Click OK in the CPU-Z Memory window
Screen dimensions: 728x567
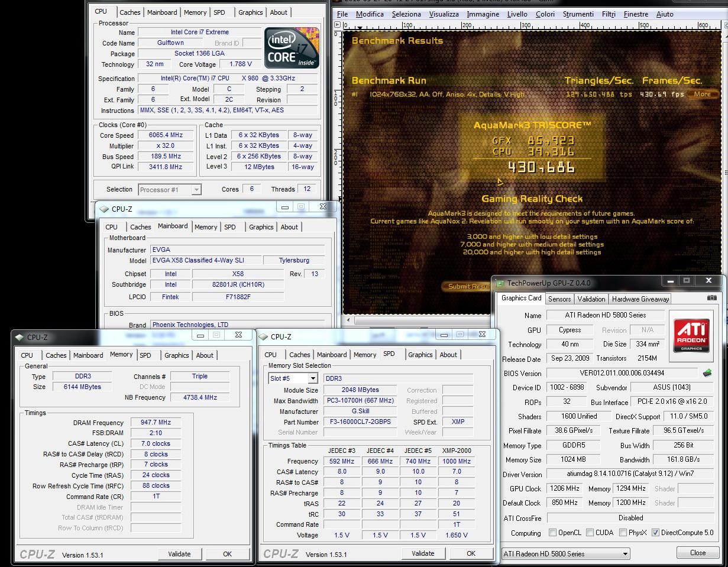pos(227,554)
